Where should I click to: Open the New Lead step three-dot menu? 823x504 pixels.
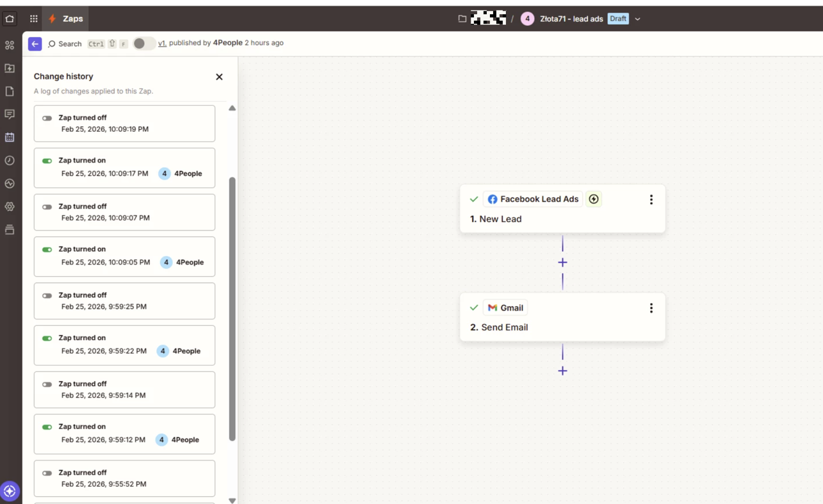click(651, 200)
